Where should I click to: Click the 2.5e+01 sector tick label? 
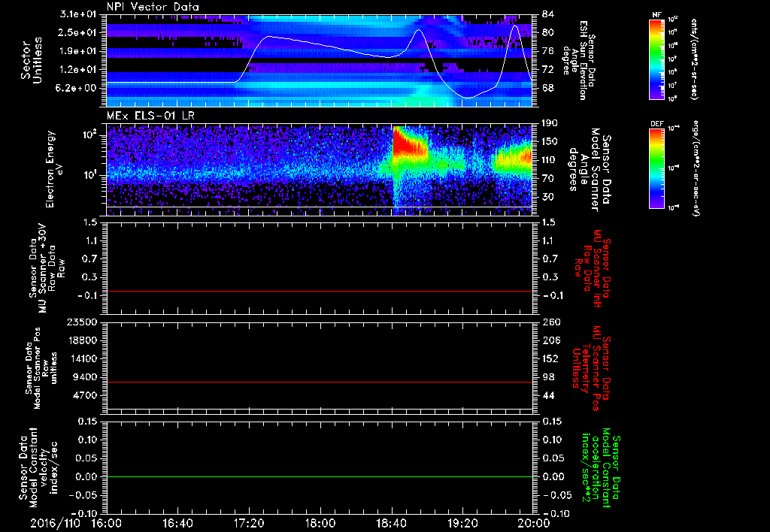[78, 32]
